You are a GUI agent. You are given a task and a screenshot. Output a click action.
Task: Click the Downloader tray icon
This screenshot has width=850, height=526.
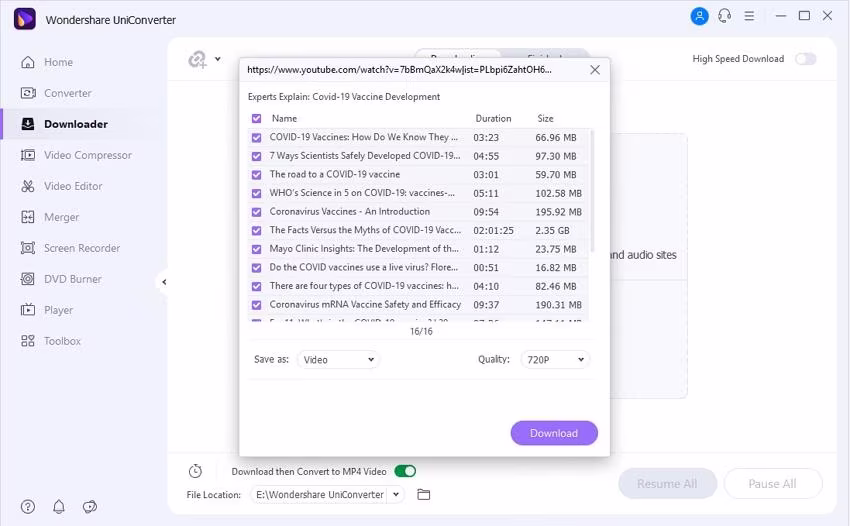coord(28,124)
